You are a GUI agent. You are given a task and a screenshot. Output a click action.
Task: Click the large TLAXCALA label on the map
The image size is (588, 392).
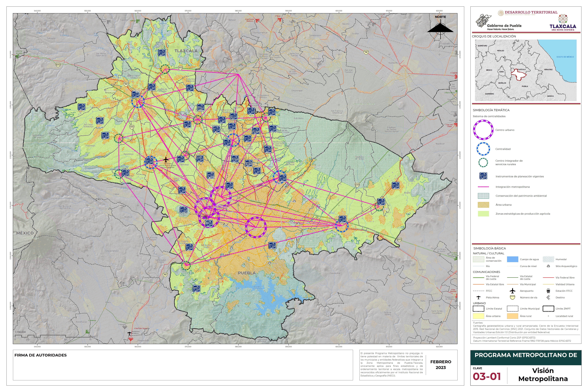coord(186,51)
